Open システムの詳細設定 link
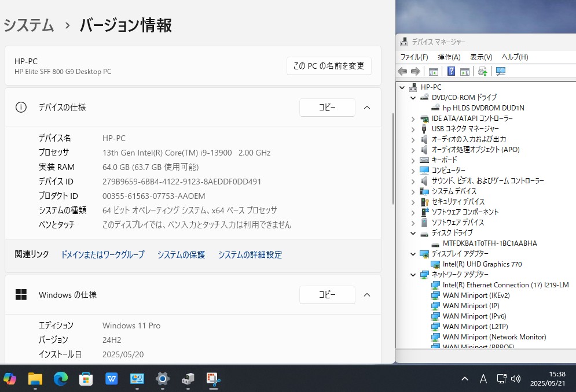Screen dimensions: 576x392 [250, 255]
